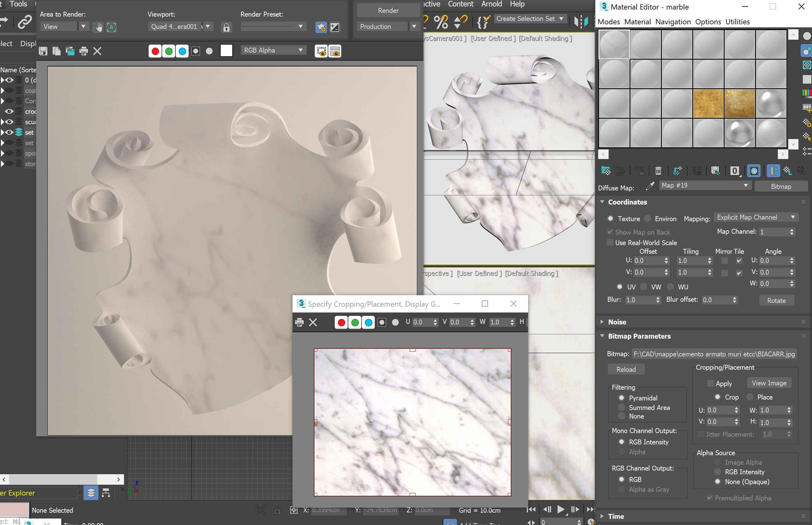This screenshot has width=812, height=525.
Task: Open the Explicit Map Channel mapping dropdown
Action: pos(756,217)
